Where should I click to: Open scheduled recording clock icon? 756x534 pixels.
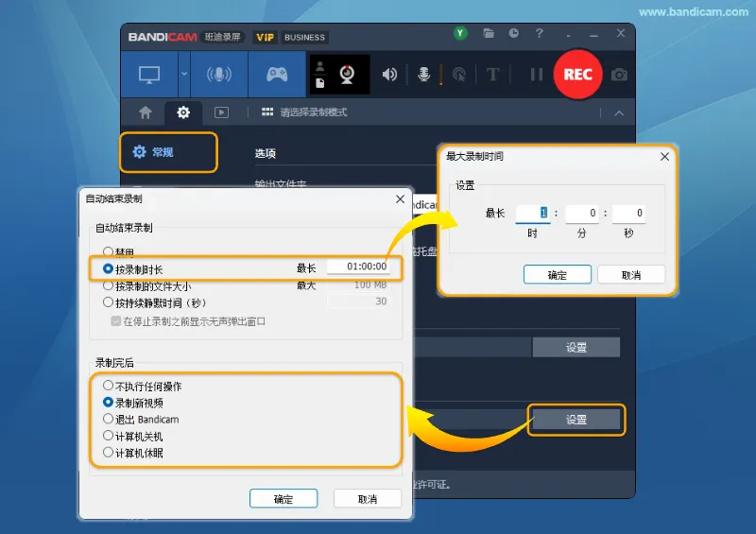click(513, 33)
